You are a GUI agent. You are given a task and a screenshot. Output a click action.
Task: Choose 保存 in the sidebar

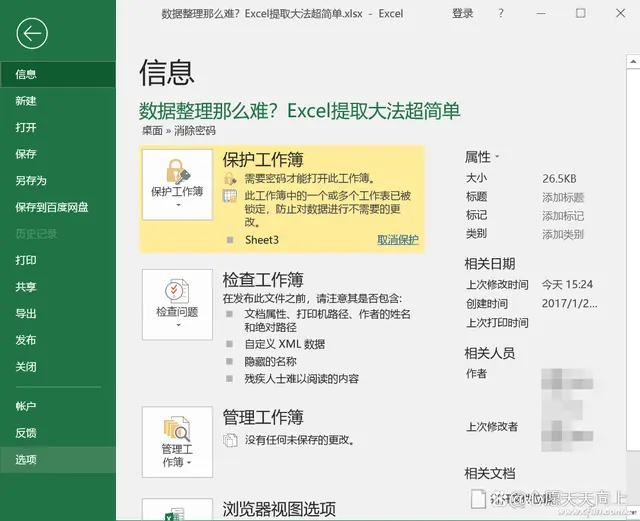[58, 154]
